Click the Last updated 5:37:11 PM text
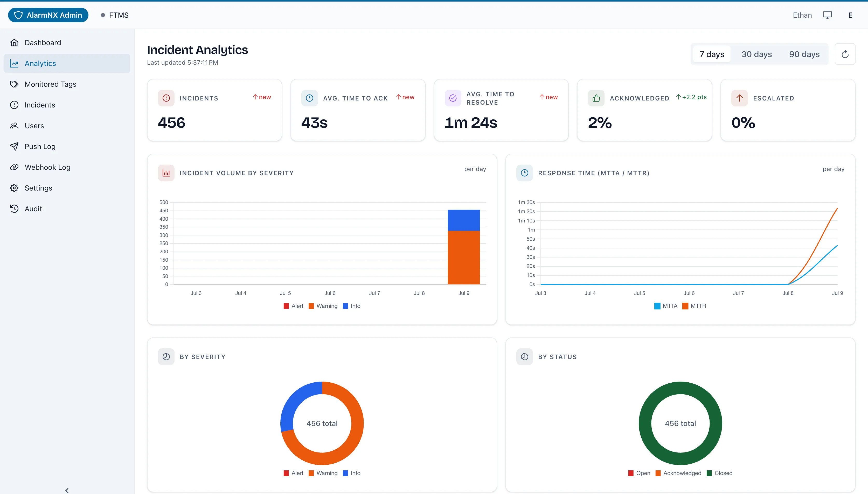 (182, 62)
